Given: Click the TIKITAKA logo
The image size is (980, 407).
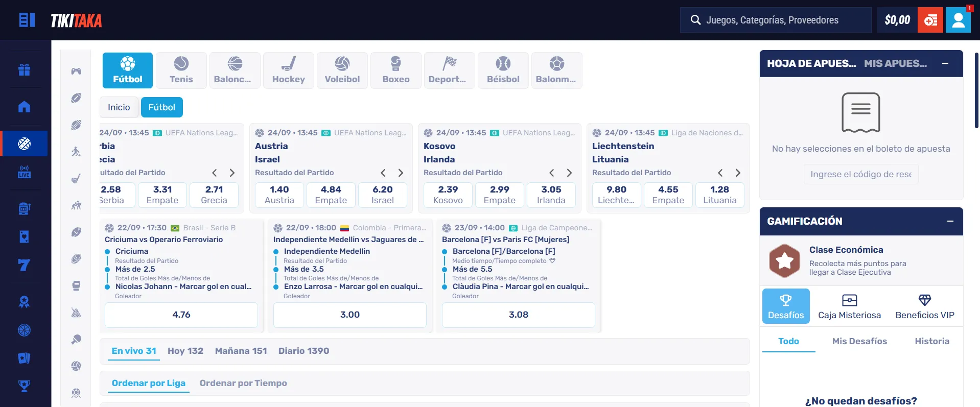Looking at the screenshot, I should coord(76,20).
